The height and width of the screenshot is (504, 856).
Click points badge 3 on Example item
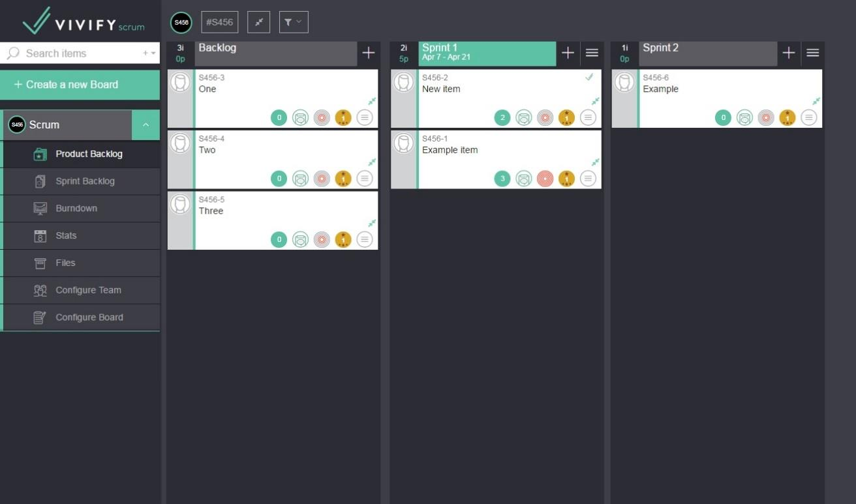pyautogui.click(x=502, y=179)
